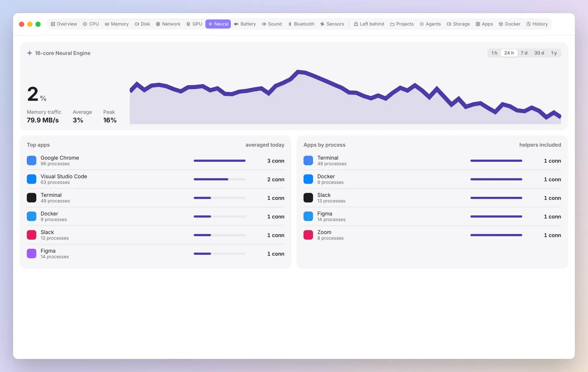
Task: Open the Left behind tab
Action: tap(369, 24)
